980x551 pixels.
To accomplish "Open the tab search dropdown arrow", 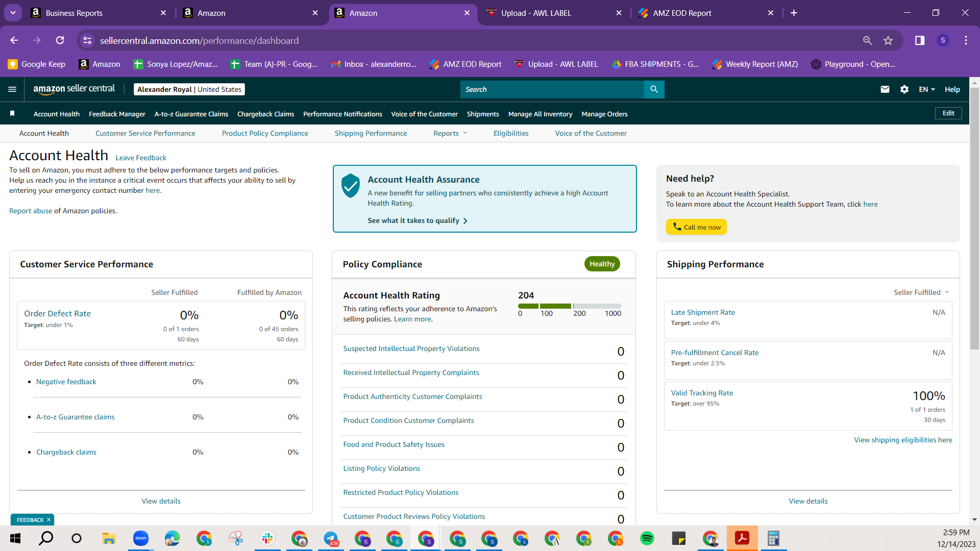I will click(x=13, y=13).
